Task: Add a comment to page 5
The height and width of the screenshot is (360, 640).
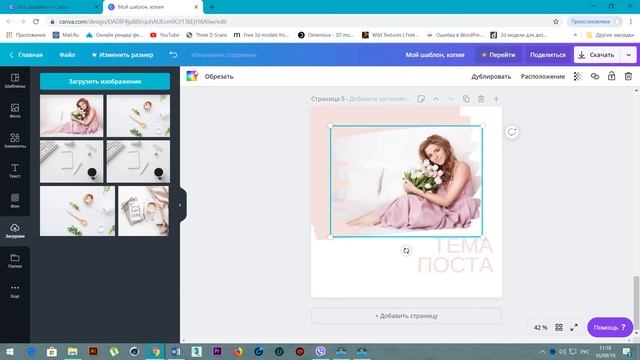Action: (x=421, y=99)
